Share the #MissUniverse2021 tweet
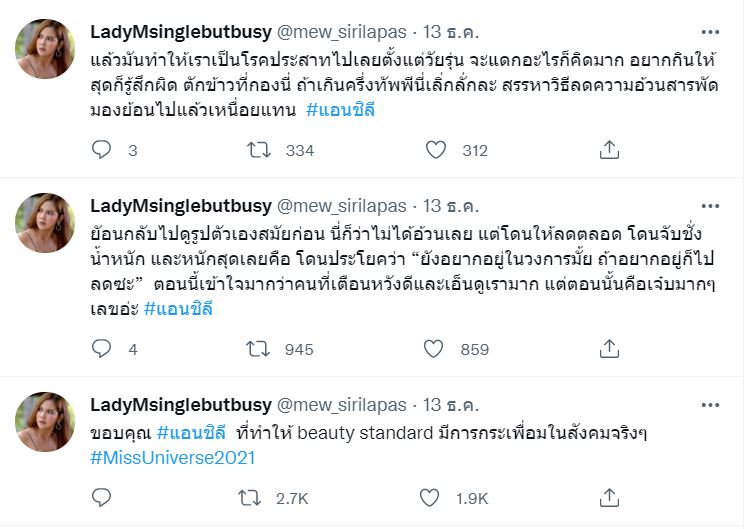Viewport: 746px width, 529px height. (609, 498)
